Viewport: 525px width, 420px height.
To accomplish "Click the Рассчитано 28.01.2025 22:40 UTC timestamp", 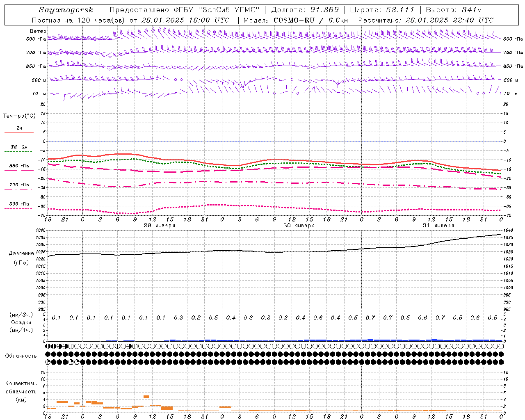I will point(426,20).
